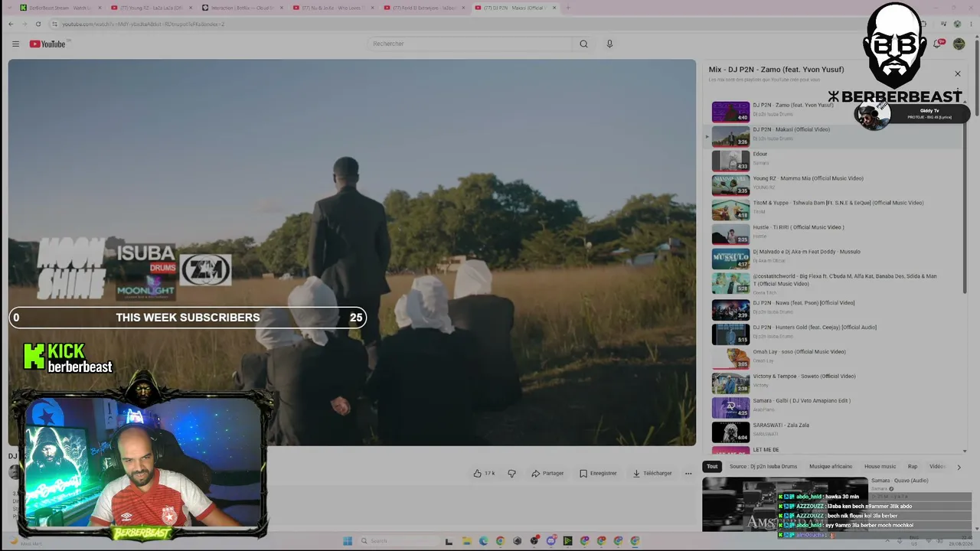The width and height of the screenshot is (980, 551).
Task: Open File Explorer from the taskbar
Action: 466,541
